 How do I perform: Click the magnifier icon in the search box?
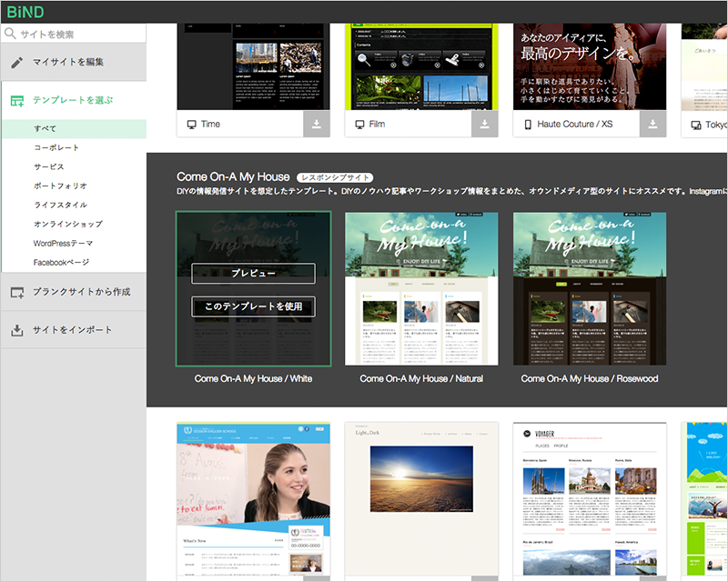point(10,34)
